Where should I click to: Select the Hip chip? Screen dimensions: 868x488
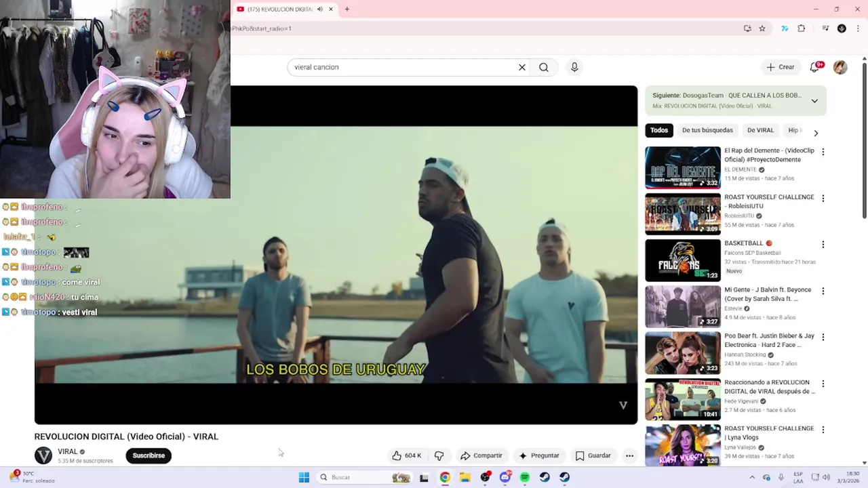(793, 130)
